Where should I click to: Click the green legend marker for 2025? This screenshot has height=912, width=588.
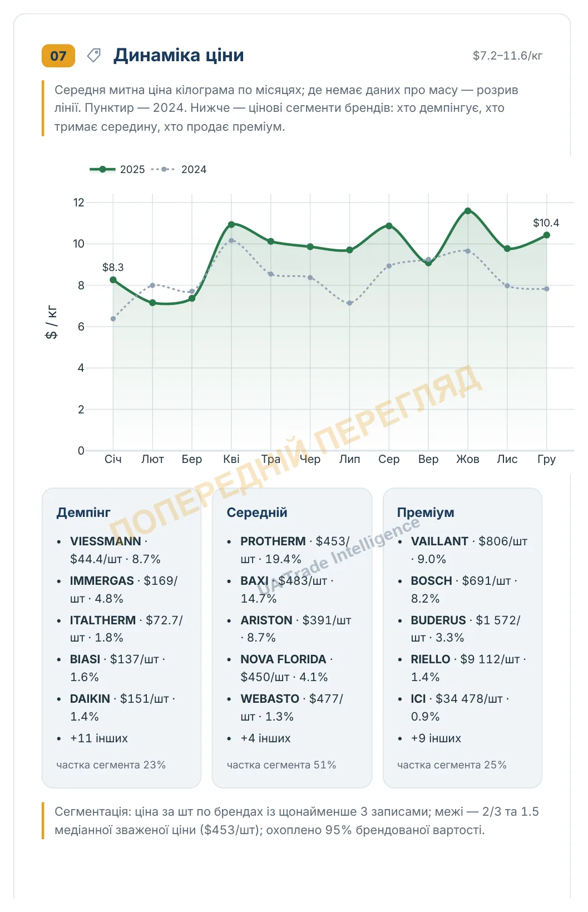coord(103,169)
